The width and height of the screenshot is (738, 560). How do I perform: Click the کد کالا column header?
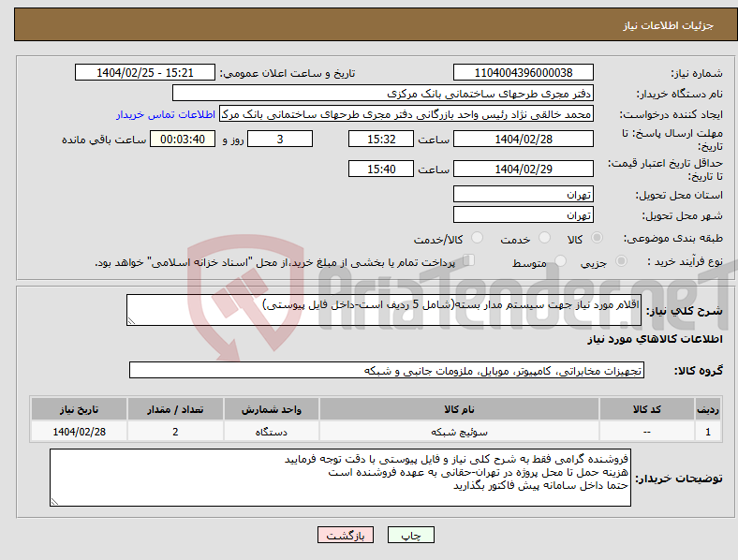pyautogui.click(x=647, y=409)
